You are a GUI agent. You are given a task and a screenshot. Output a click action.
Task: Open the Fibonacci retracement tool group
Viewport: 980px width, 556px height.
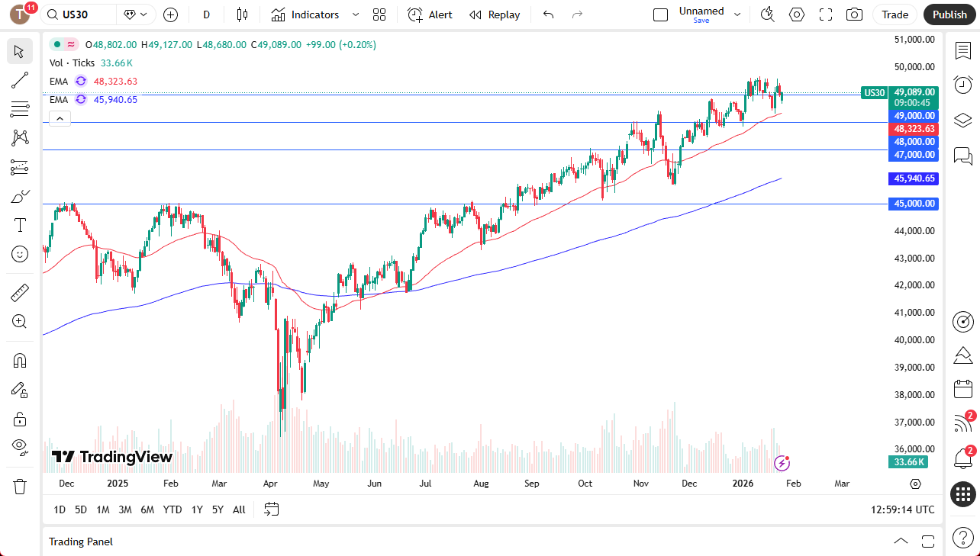pyautogui.click(x=20, y=109)
